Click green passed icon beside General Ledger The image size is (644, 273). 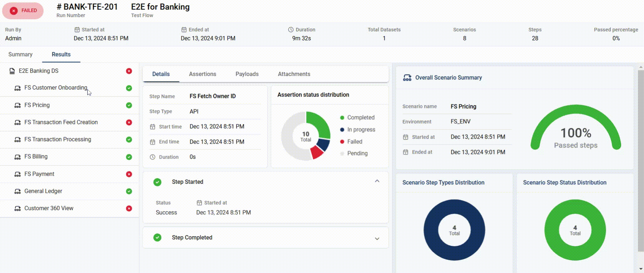click(x=129, y=192)
